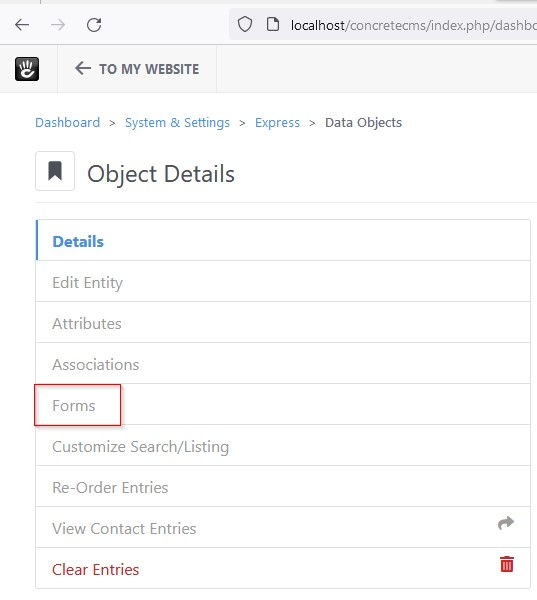
Task: Open Customize Search/Listing
Action: [283, 446]
